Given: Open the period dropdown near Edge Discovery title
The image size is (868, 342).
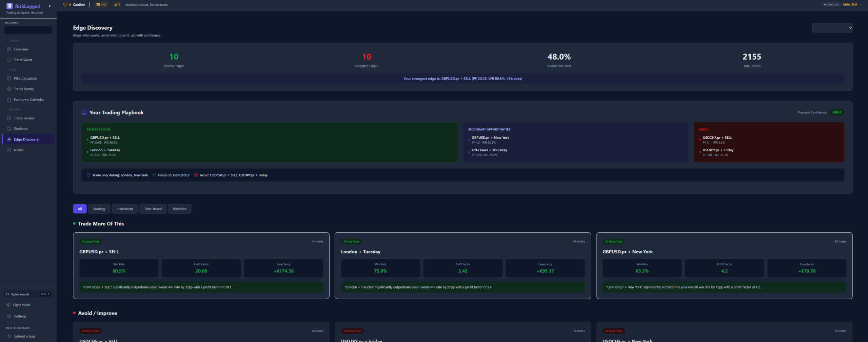Looking at the screenshot, I should tap(832, 28).
